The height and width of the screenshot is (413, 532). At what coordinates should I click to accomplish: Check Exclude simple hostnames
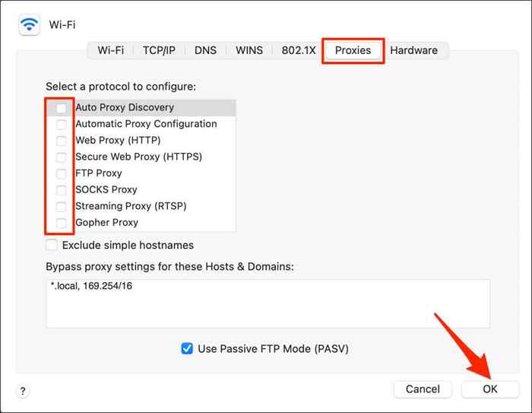[52, 245]
